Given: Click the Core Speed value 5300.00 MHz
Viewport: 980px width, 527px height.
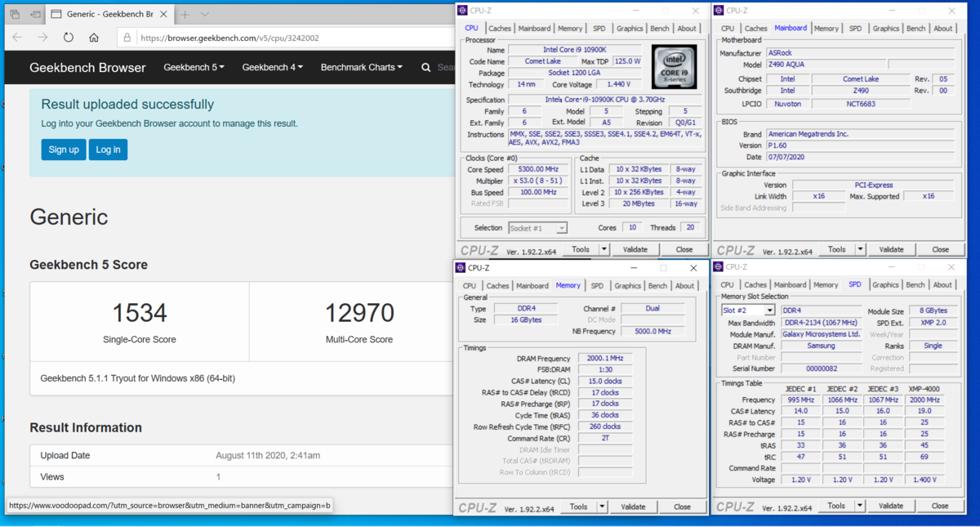Looking at the screenshot, I should click(537, 169).
